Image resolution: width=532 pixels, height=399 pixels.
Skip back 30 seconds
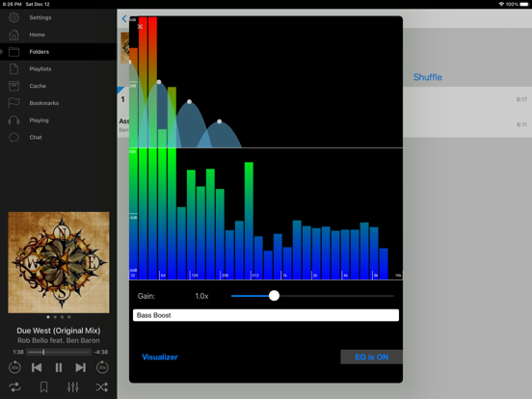(14, 367)
